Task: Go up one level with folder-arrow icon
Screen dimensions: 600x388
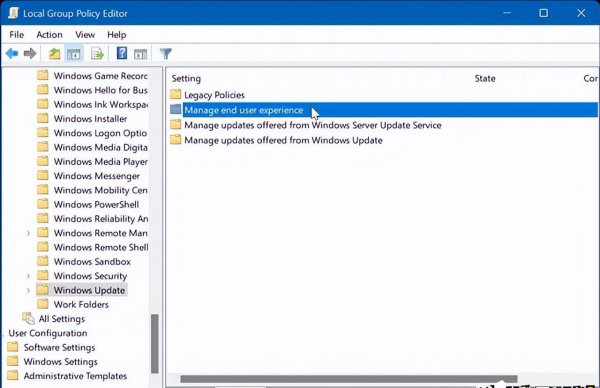Action: tap(55, 54)
